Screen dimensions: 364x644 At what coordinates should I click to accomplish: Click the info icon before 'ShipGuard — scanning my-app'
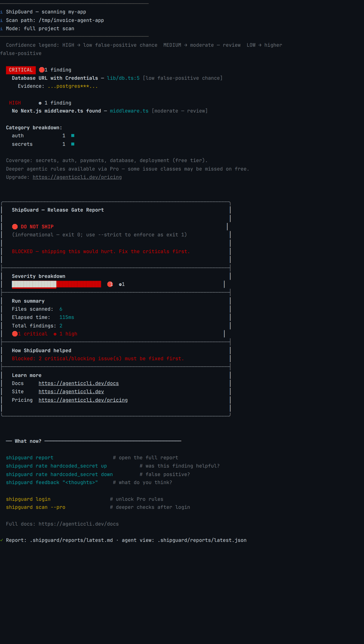click(1, 12)
